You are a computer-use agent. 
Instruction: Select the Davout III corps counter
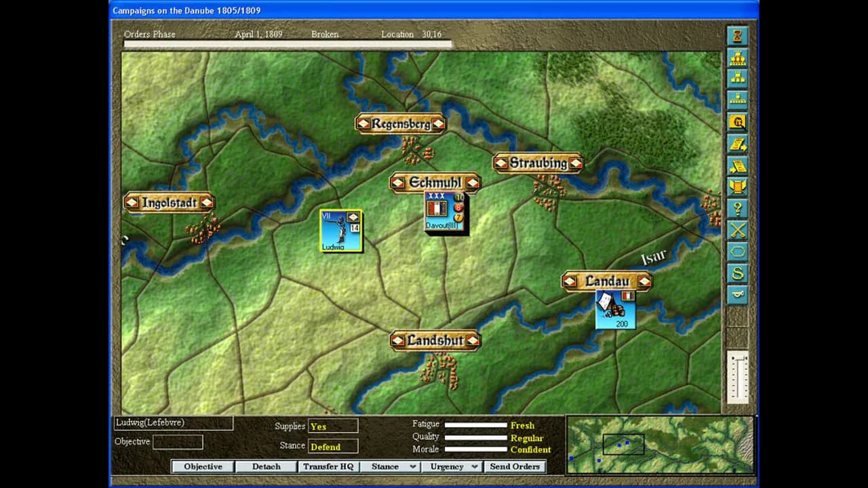coord(446,211)
